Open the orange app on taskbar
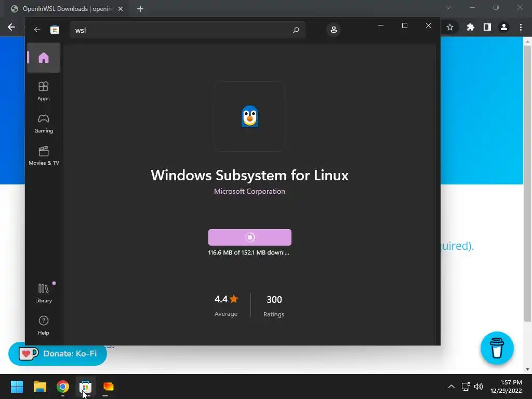 pos(108,387)
